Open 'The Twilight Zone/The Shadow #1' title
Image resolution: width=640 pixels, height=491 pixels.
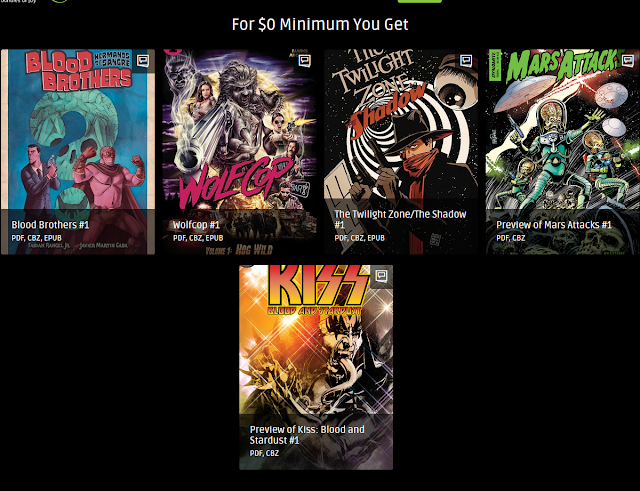(400, 220)
